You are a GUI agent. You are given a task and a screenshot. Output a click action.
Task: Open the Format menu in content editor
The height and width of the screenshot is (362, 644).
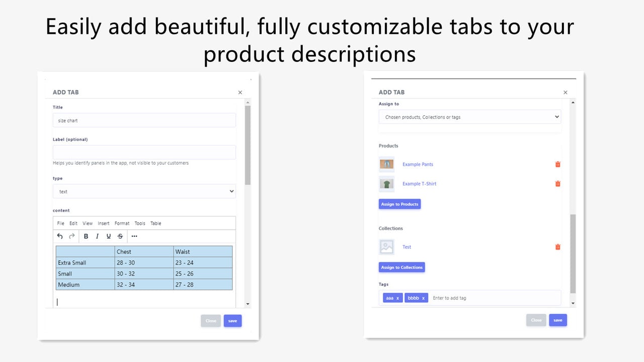point(122,223)
